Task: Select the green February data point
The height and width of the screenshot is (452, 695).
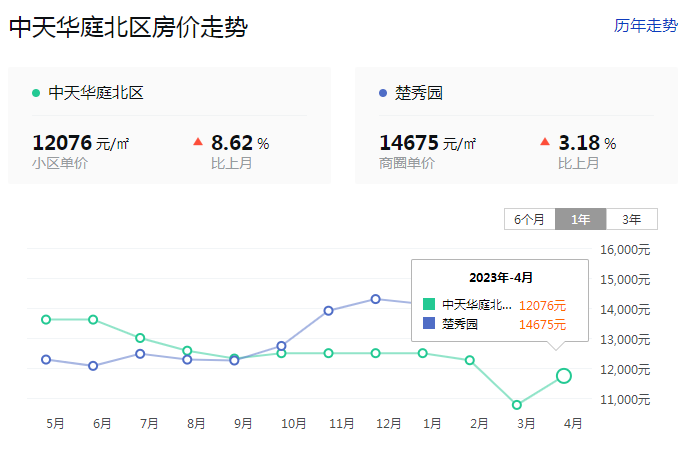Action: (x=470, y=360)
